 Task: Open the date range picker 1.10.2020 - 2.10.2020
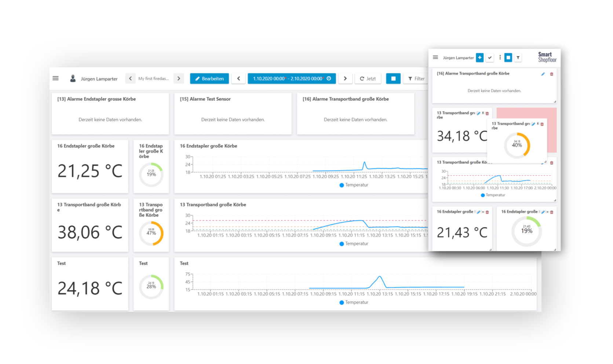click(292, 78)
